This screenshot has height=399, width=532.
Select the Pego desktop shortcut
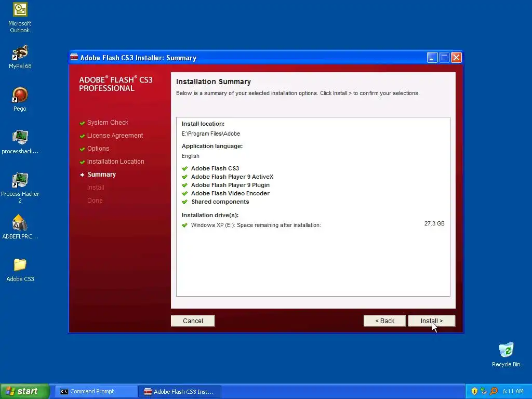tap(20, 99)
